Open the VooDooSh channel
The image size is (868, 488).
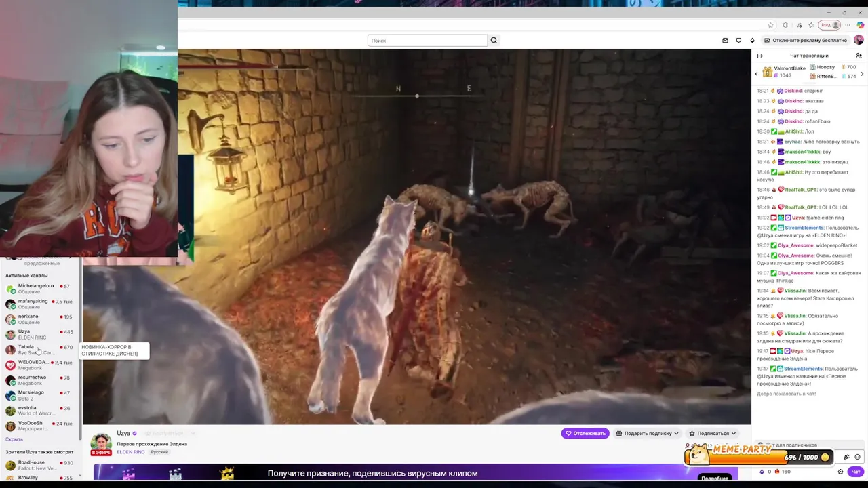point(39,426)
